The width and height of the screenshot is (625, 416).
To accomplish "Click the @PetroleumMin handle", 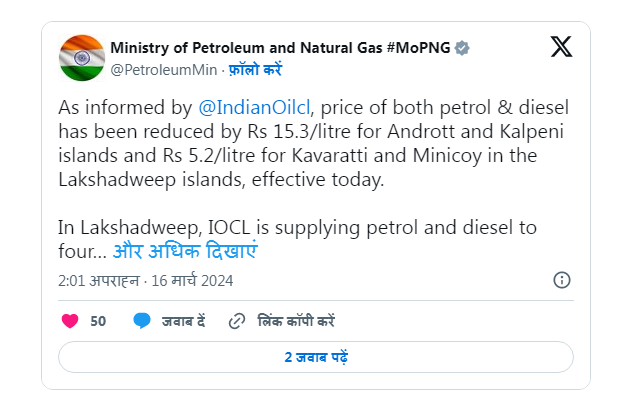I will tap(150, 70).
